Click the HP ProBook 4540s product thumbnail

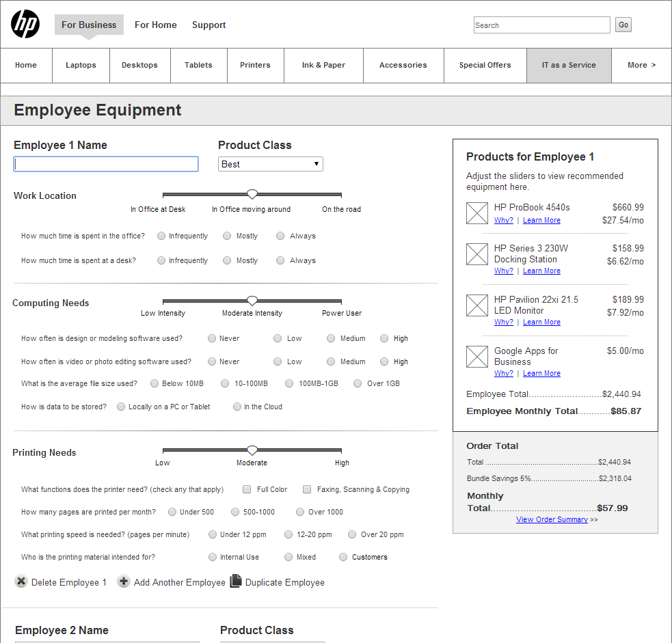tap(476, 213)
